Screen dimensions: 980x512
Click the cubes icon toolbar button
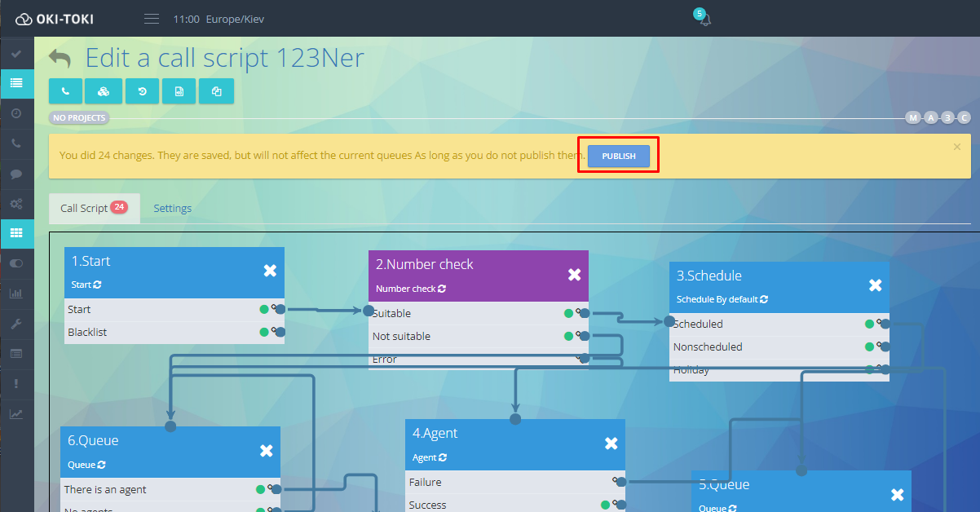click(104, 91)
